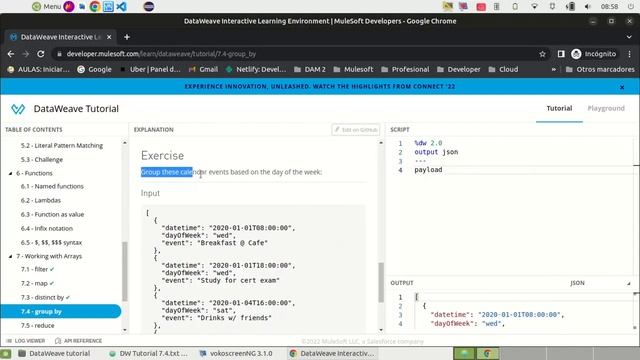The height and width of the screenshot is (360, 640).
Task: Open 6.1 - Named functions lesson
Action: (x=52, y=186)
